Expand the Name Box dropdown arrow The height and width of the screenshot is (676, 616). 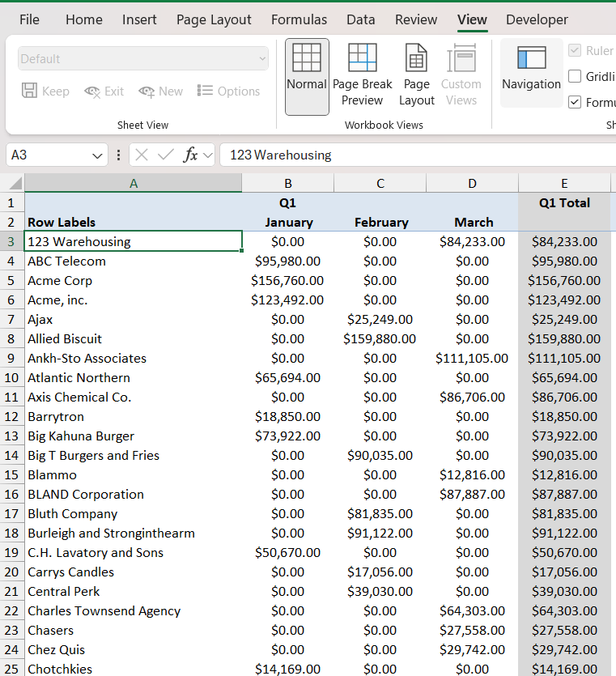97,155
